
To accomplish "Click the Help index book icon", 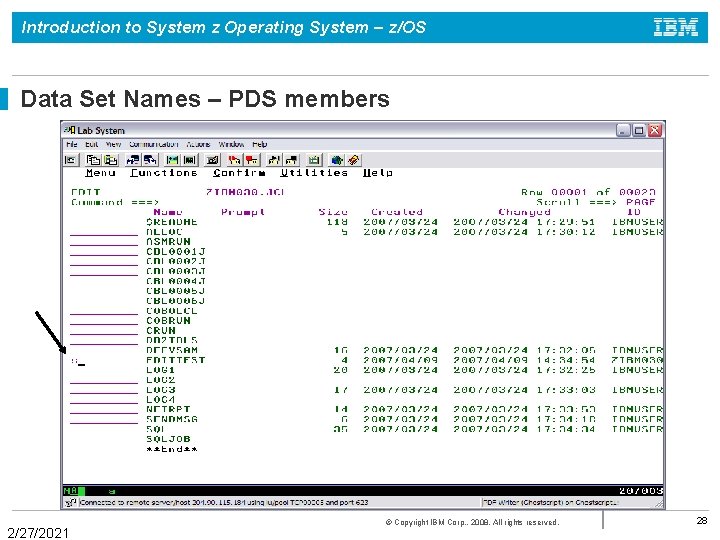I will 354,160.
